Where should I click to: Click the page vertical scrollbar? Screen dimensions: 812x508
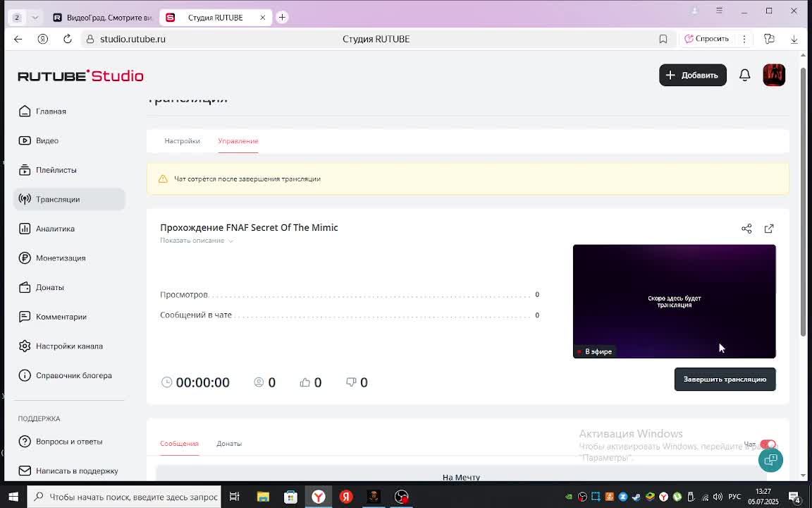(x=804, y=202)
